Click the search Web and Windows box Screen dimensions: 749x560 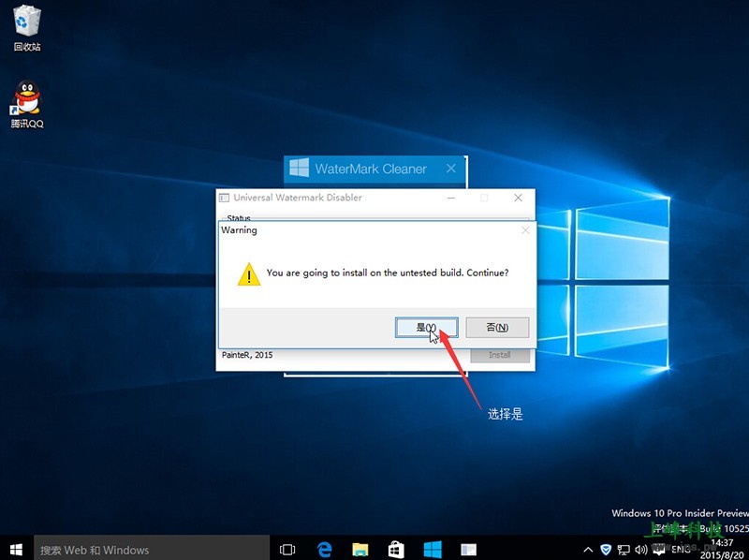point(152,550)
